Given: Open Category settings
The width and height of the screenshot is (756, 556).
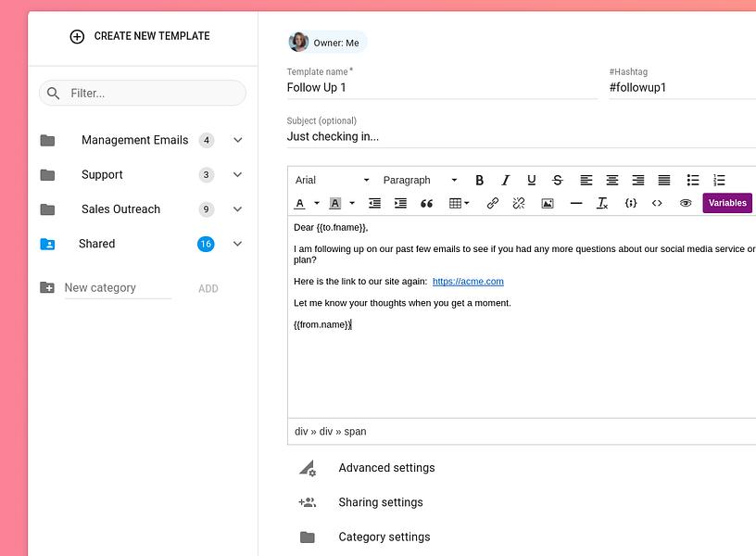Looking at the screenshot, I should coord(384,537).
